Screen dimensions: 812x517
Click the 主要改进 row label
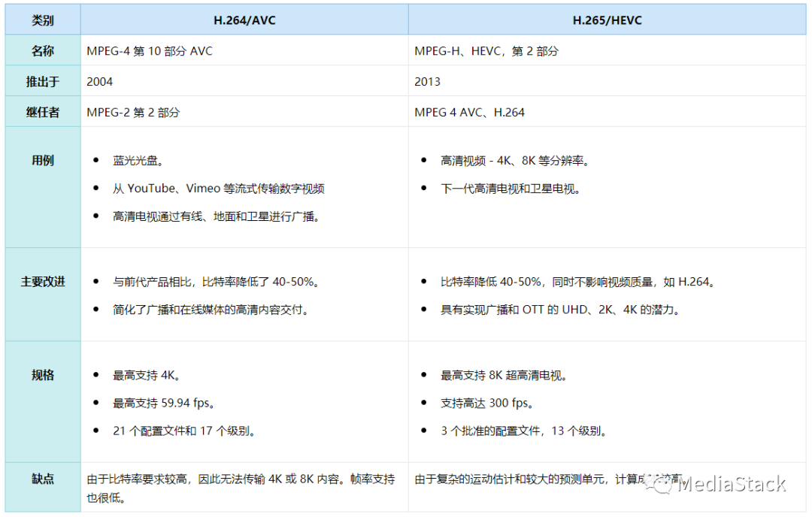[43, 281]
